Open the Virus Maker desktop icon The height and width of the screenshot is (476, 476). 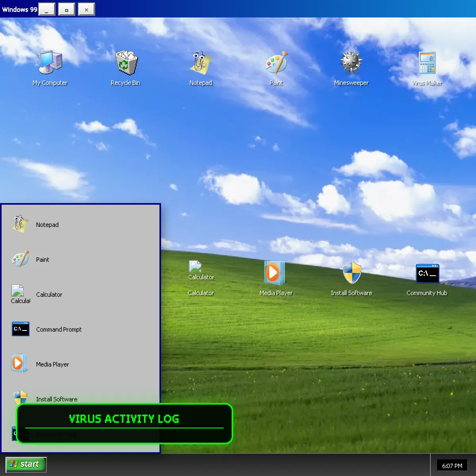(x=427, y=68)
